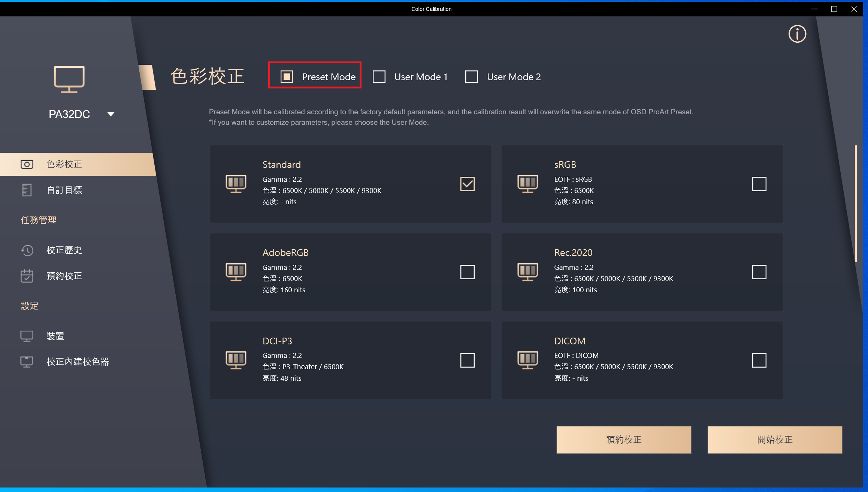This screenshot has width=868, height=492.
Task: Open the information icon at top right
Action: [x=797, y=34]
